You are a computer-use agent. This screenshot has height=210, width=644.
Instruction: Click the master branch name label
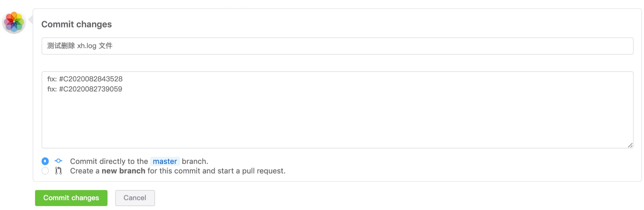pyautogui.click(x=165, y=161)
